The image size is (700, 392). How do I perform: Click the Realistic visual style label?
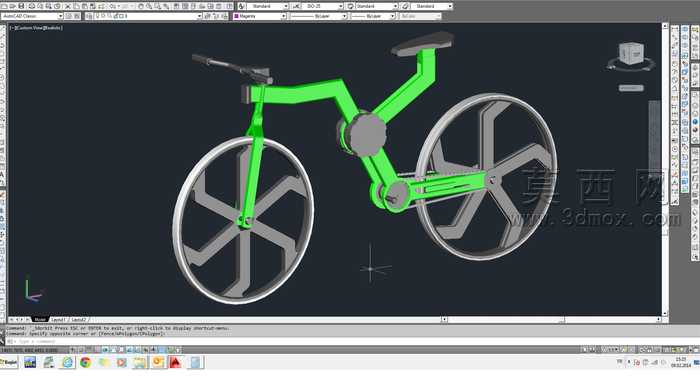52,28
